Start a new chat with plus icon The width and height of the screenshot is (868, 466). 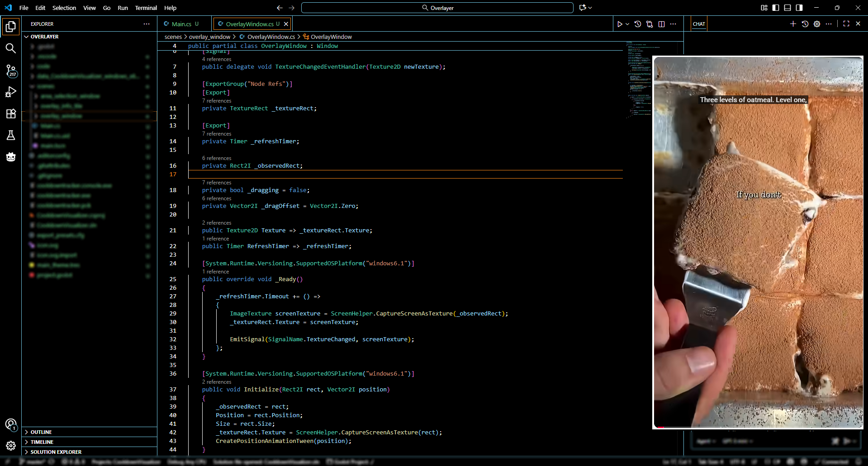[793, 24]
